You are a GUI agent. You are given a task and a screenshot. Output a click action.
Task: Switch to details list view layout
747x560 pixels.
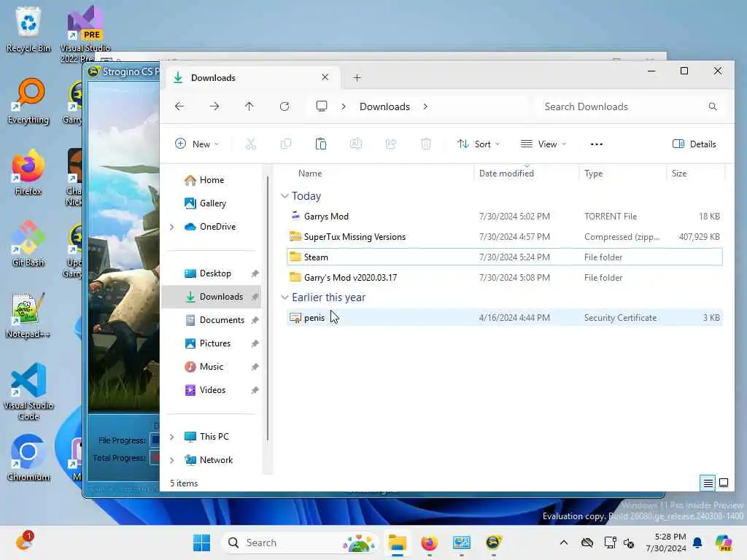[x=708, y=483]
